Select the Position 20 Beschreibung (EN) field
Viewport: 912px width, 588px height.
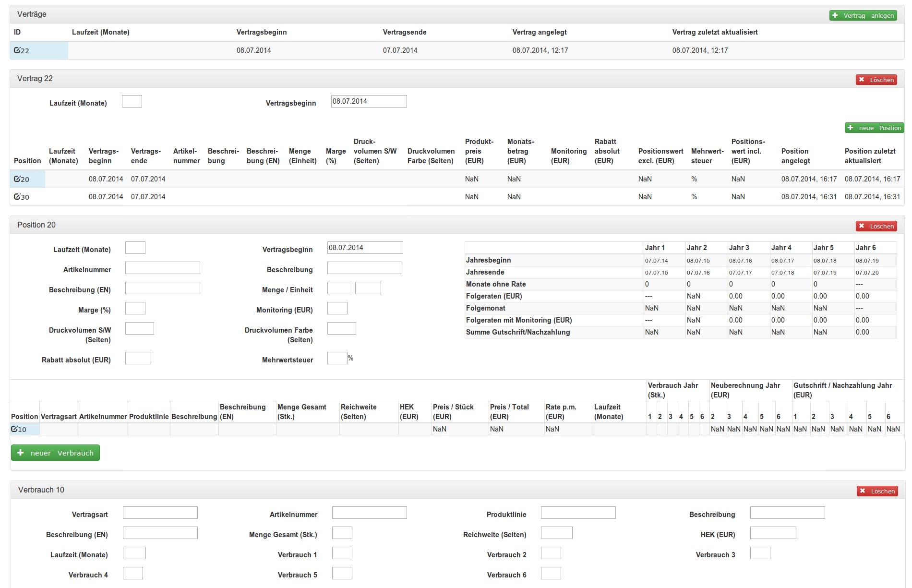(x=162, y=288)
